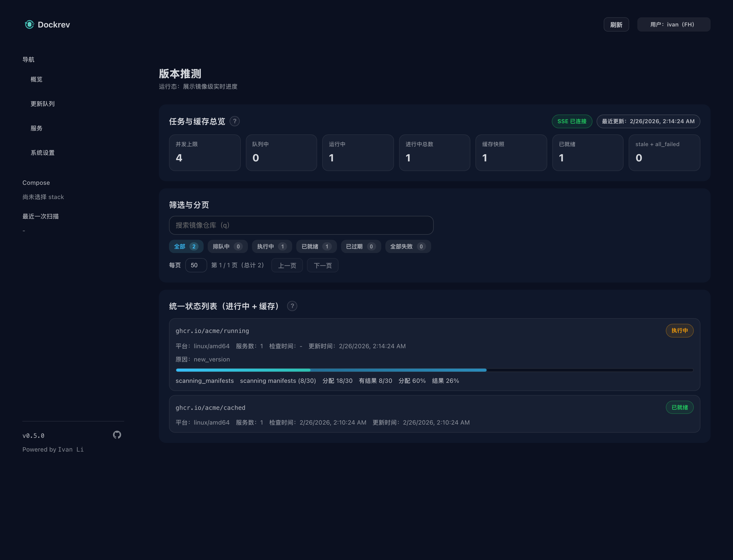
Task: Click the Dockrev logo icon
Action: point(29,24)
